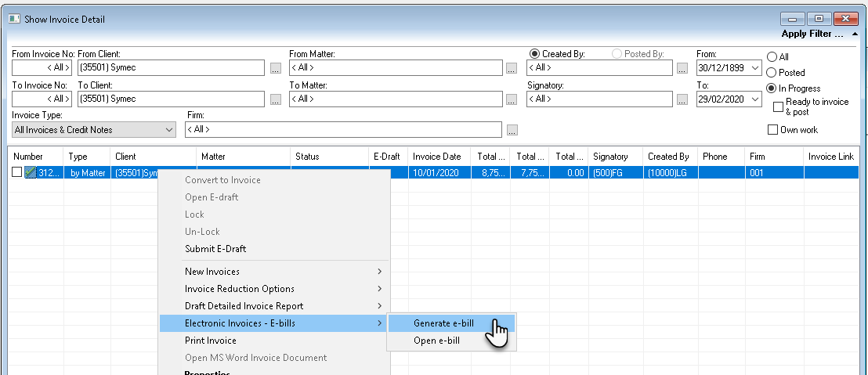Sort by the Signatory column header

coord(615,157)
